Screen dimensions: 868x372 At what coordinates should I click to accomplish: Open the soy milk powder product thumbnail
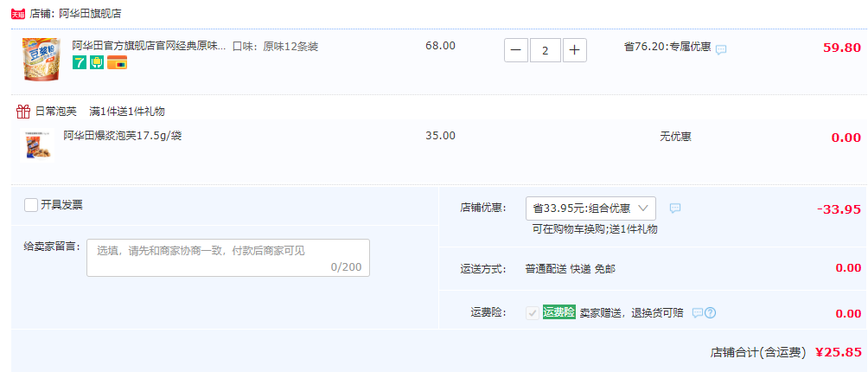(x=41, y=59)
